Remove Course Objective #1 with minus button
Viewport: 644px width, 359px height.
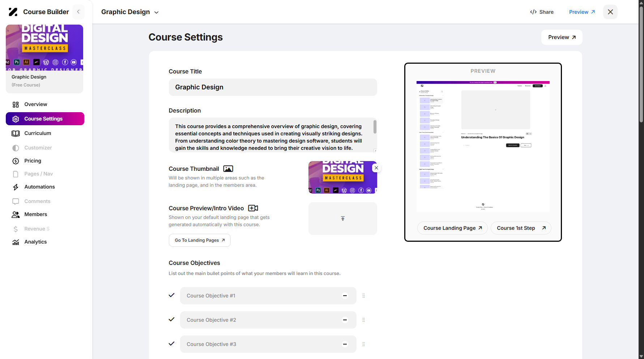[345, 296]
